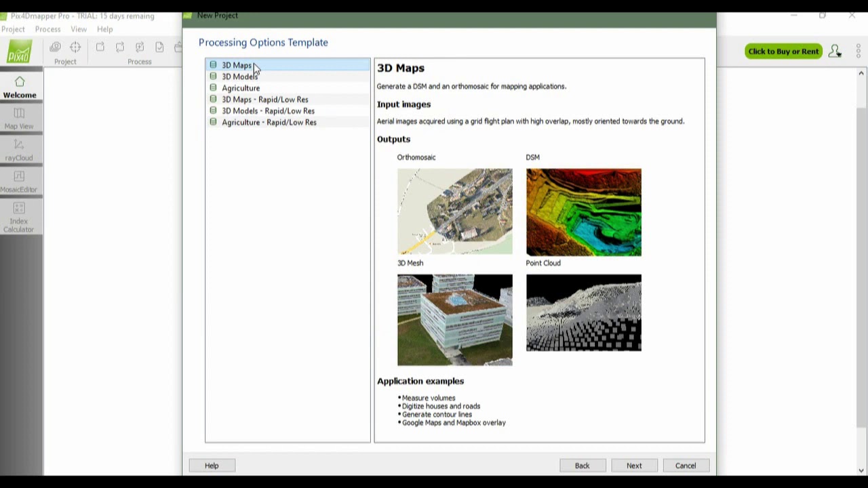The height and width of the screenshot is (488, 868).
Task: Go Back to the previous wizard step
Action: coord(582,466)
